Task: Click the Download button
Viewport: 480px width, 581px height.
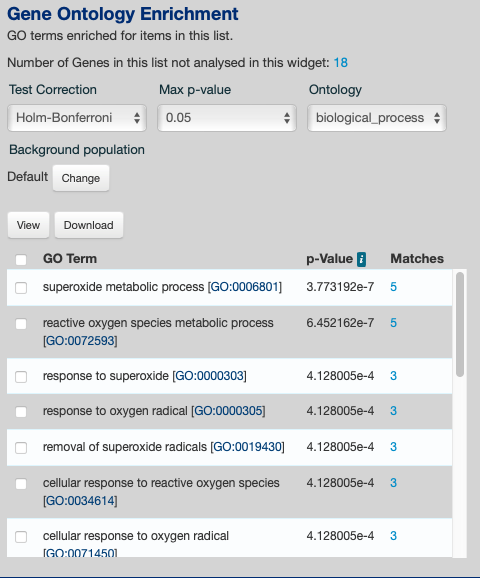Action: click(x=89, y=225)
